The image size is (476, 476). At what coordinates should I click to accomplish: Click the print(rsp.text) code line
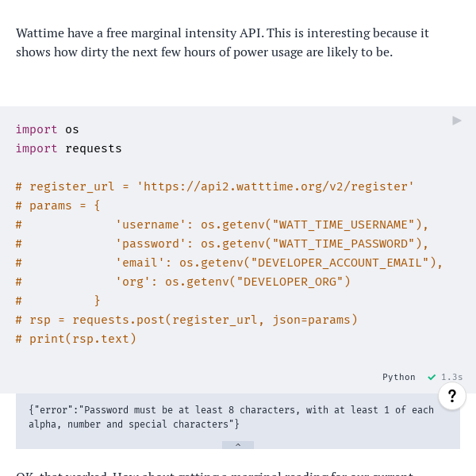coord(76,339)
